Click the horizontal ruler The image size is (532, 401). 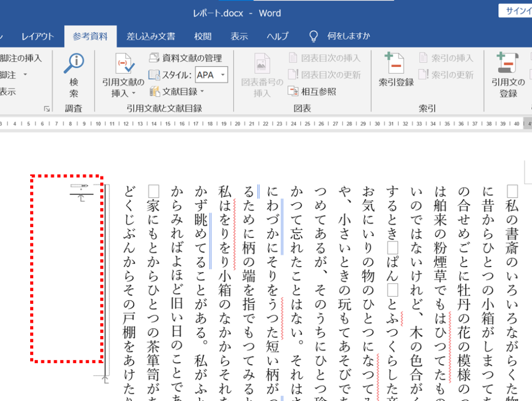[x=266, y=124]
